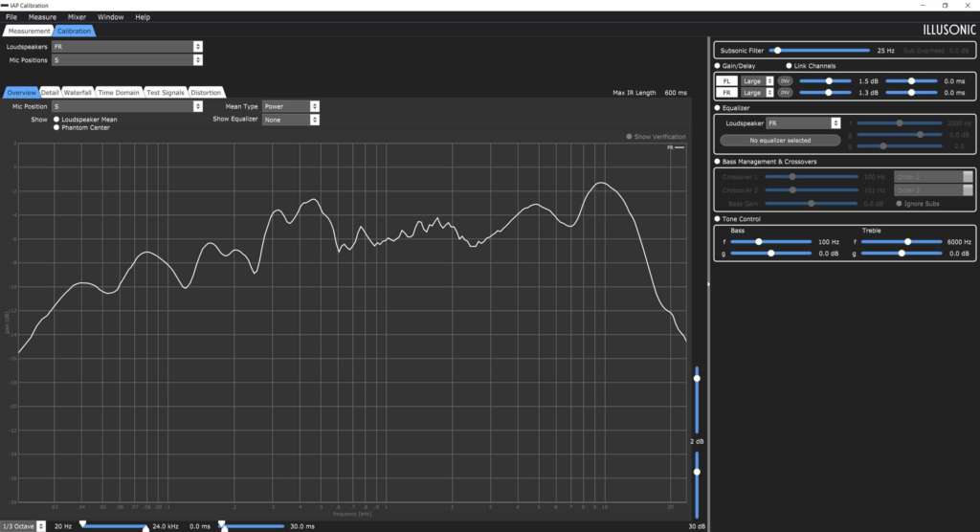Select the Calibration tab
The height and width of the screenshot is (532, 980).
coord(74,31)
